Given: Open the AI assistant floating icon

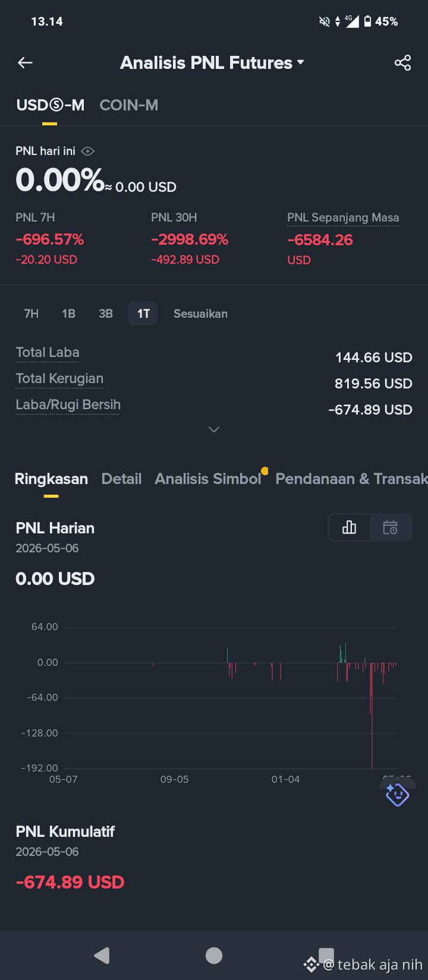Looking at the screenshot, I should 397,794.
